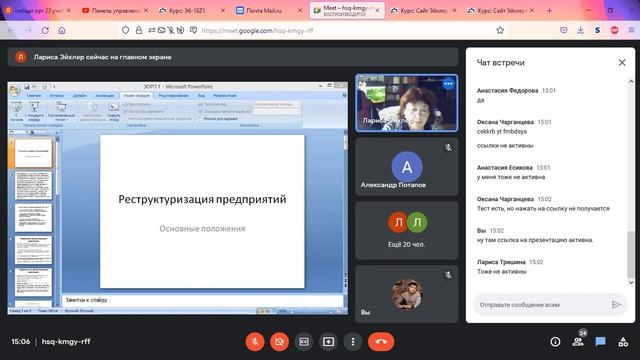
Task: Open the Вид ribbon tab in PowerPoint
Action: (201, 96)
